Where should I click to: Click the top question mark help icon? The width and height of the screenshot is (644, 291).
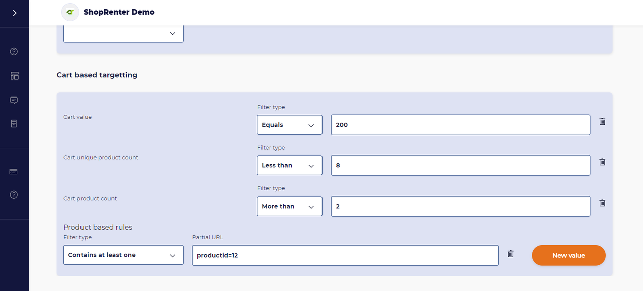coord(14,51)
